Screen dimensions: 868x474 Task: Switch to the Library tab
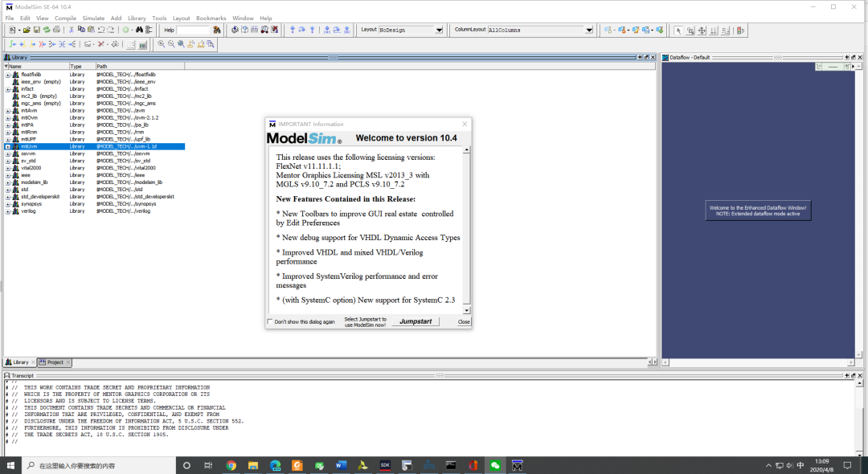click(19, 362)
